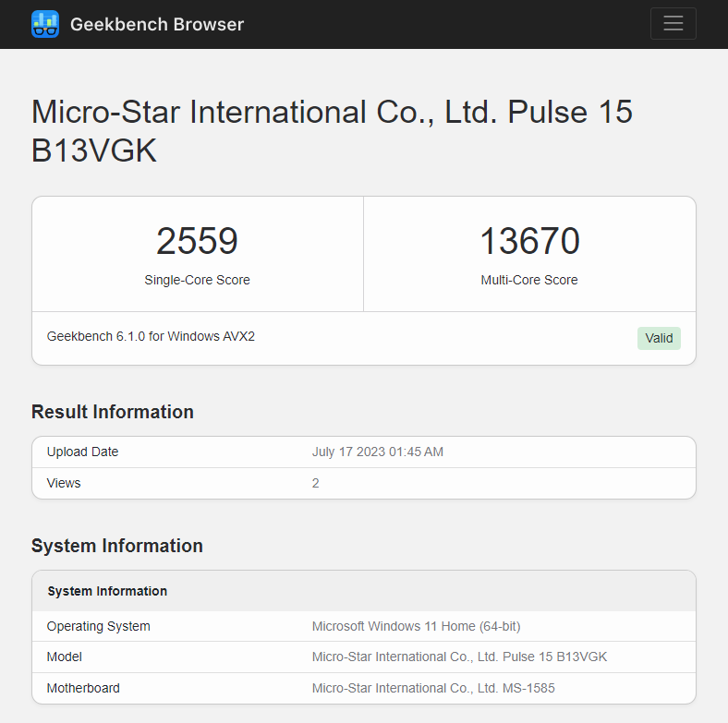Select Microsoft Windows 11 Home (64-bit) value

[416, 626]
